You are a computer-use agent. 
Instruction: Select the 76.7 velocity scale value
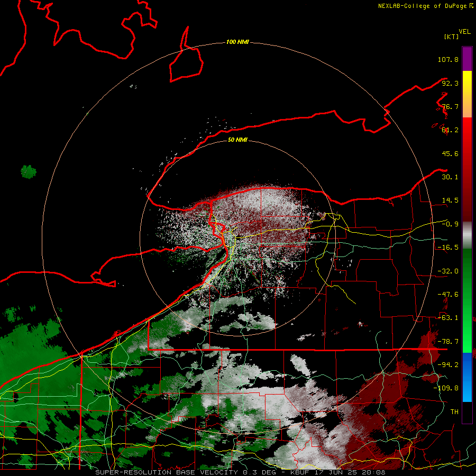point(450,106)
